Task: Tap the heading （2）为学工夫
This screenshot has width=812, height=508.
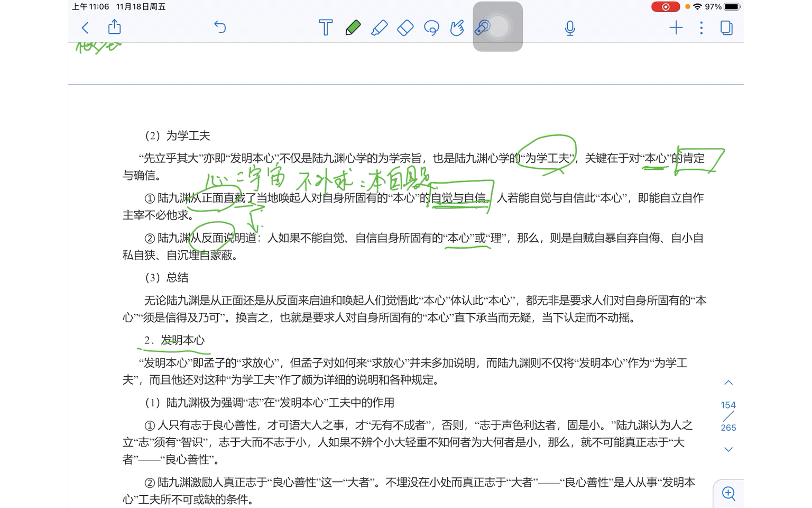Action: [x=177, y=136]
